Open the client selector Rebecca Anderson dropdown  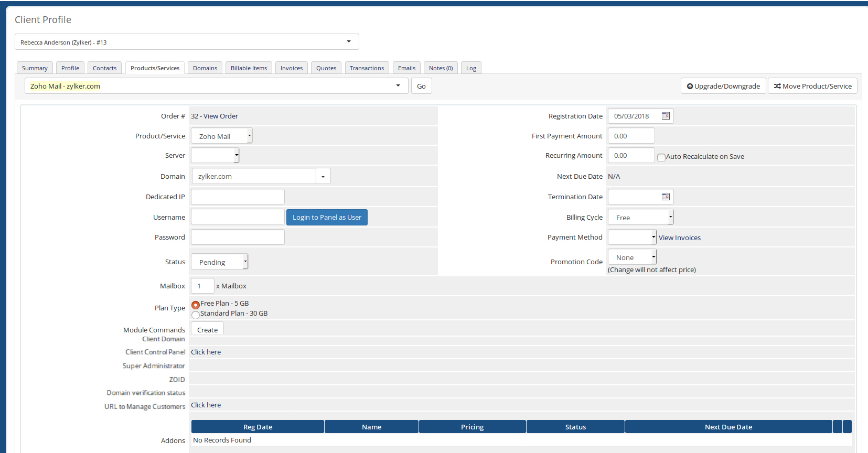pyautogui.click(x=187, y=42)
